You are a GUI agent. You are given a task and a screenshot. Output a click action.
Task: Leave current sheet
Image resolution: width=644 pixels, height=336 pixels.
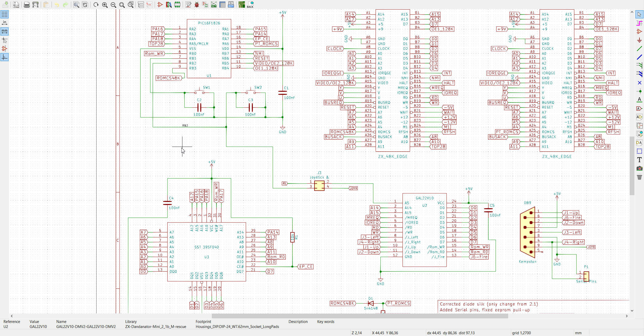click(149, 4)
